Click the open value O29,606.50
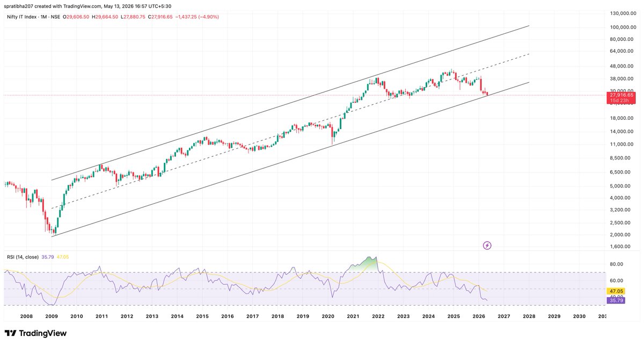The image size is (644, 345). pyautogui.click(x=76, y=17)
